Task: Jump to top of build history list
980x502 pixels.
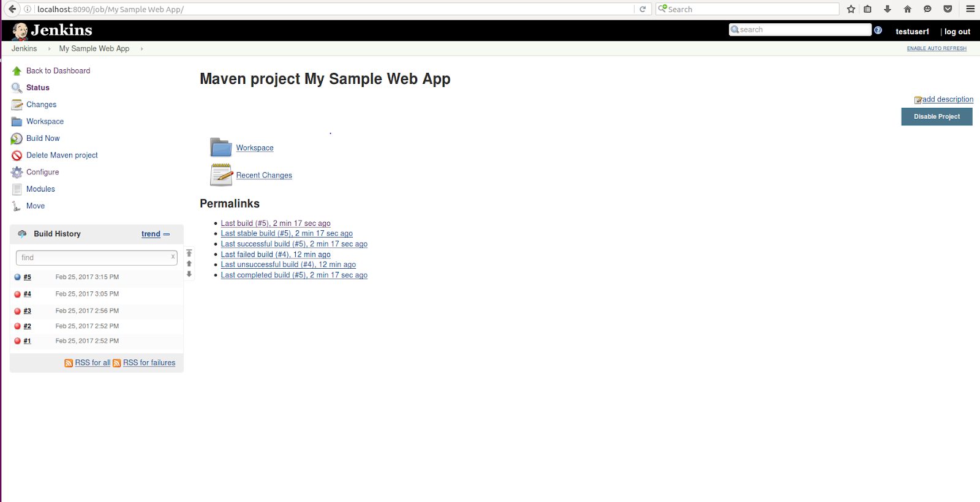Action: (x=189, y=253)
